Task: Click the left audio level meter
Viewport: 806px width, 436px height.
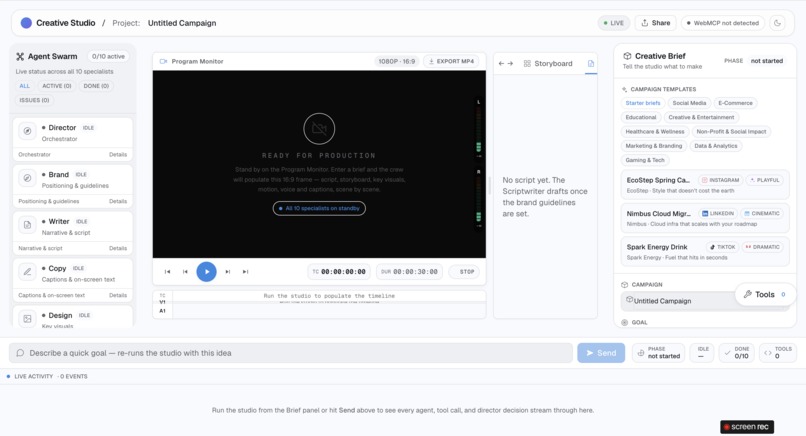Action: pos(479,129)
